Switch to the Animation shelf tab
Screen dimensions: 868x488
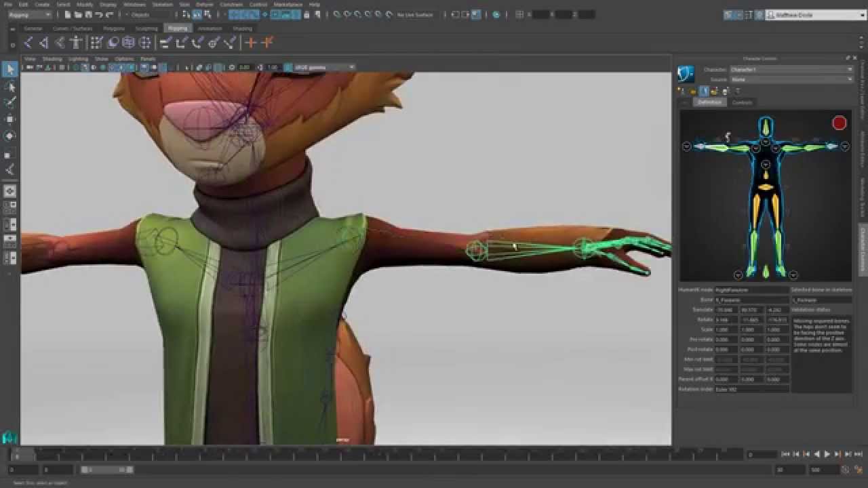point(210,28)
